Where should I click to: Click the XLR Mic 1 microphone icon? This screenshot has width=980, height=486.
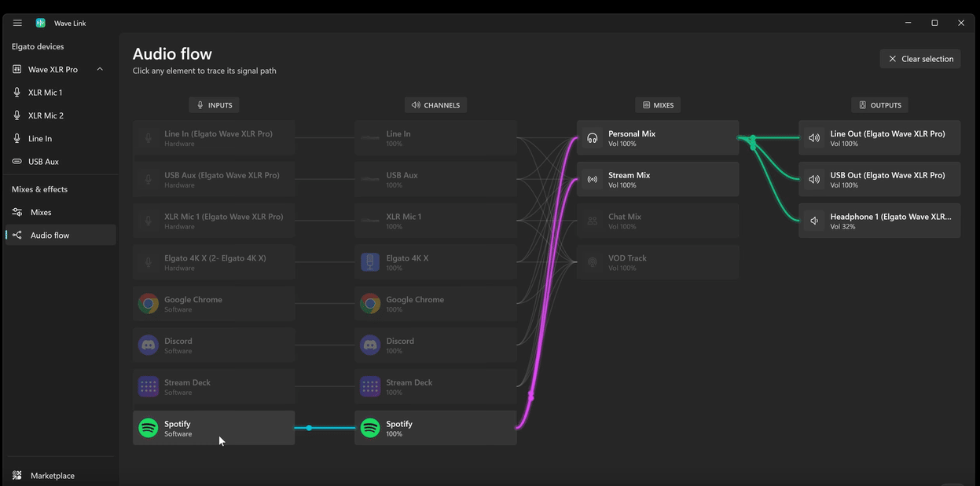pyautogui.click(x=17, y=92)
